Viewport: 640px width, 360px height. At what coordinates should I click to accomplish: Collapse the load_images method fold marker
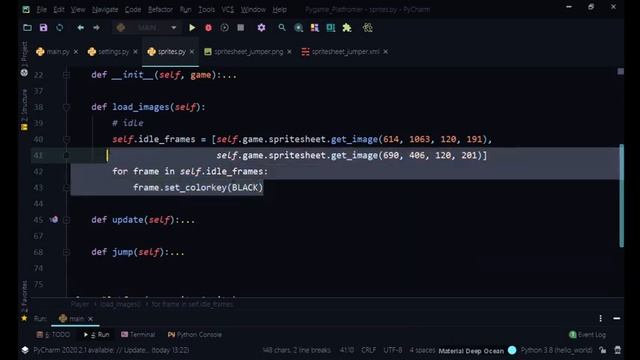[66, 107]
